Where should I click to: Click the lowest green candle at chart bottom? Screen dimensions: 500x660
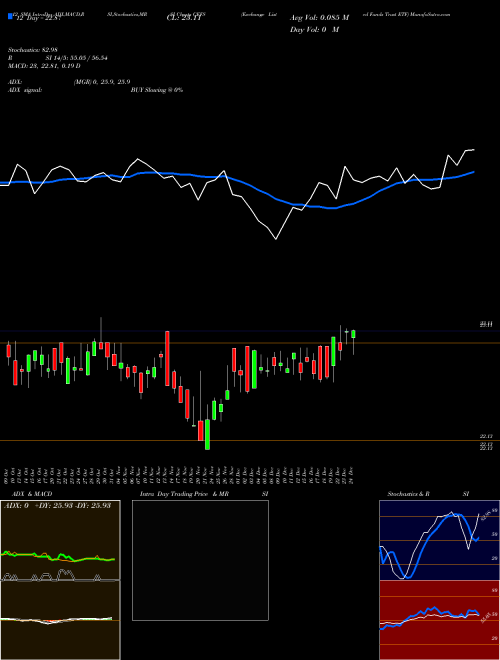[207, 434]
